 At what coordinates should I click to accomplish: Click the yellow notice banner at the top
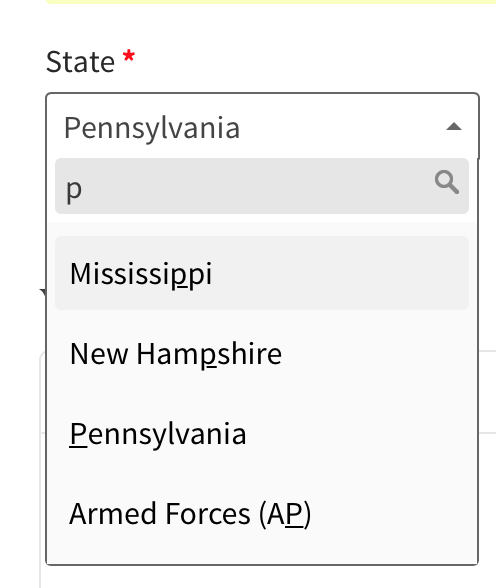(x=271, y=2)
